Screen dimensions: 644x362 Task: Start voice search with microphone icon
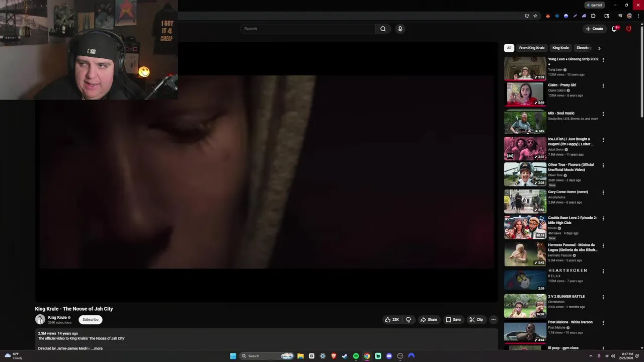pyautogui.click(x=400, y=29)
